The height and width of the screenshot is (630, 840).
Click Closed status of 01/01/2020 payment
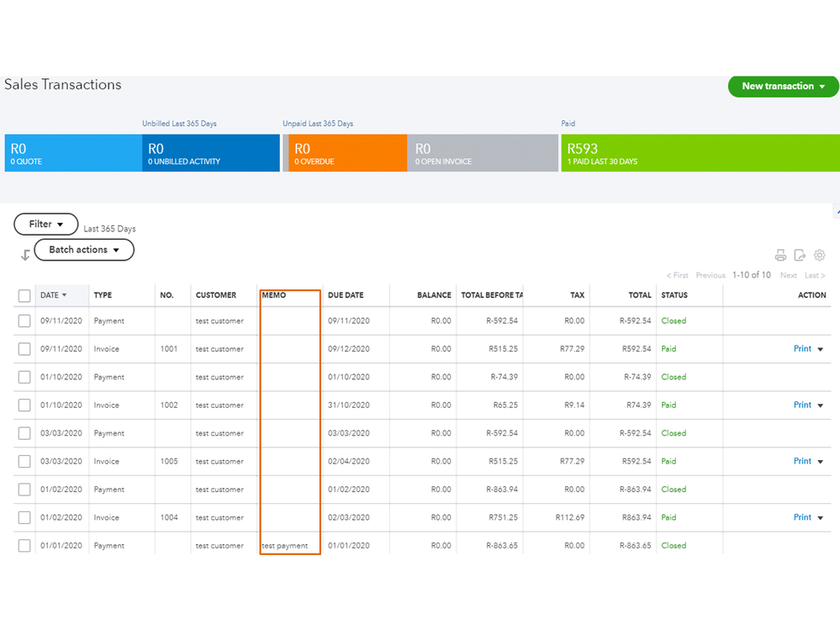pyautogui.click(x=674, y=545)
